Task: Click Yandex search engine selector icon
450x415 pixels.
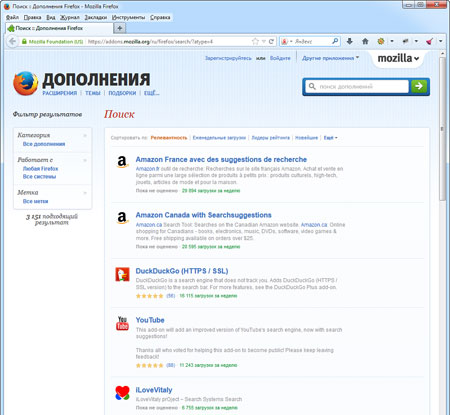Action: tap(285, 41)
